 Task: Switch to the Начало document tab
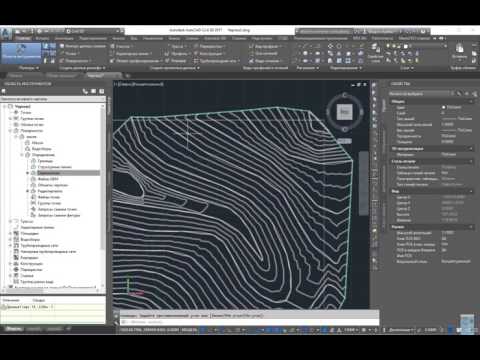[16, 76]
